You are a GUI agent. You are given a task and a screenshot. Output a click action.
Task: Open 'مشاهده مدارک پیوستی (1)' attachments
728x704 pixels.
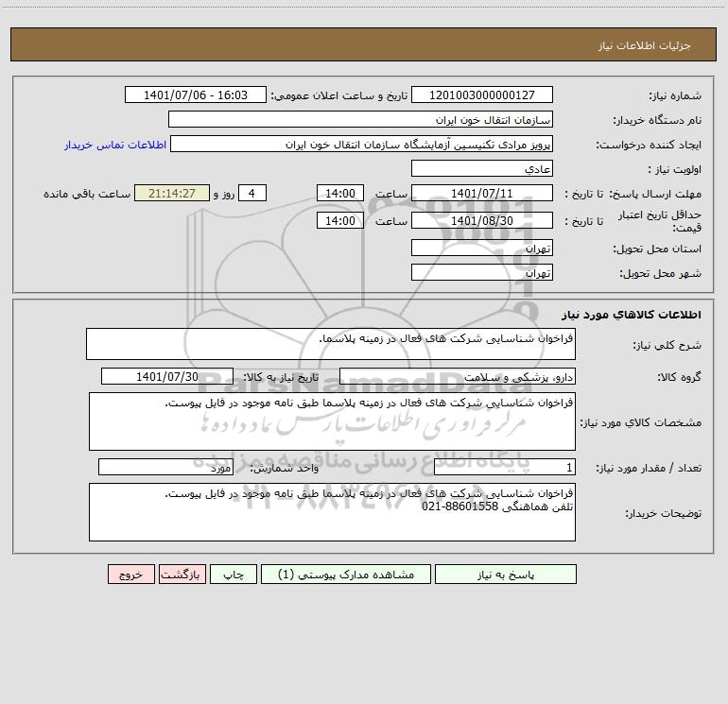click(x=346, y=574)
